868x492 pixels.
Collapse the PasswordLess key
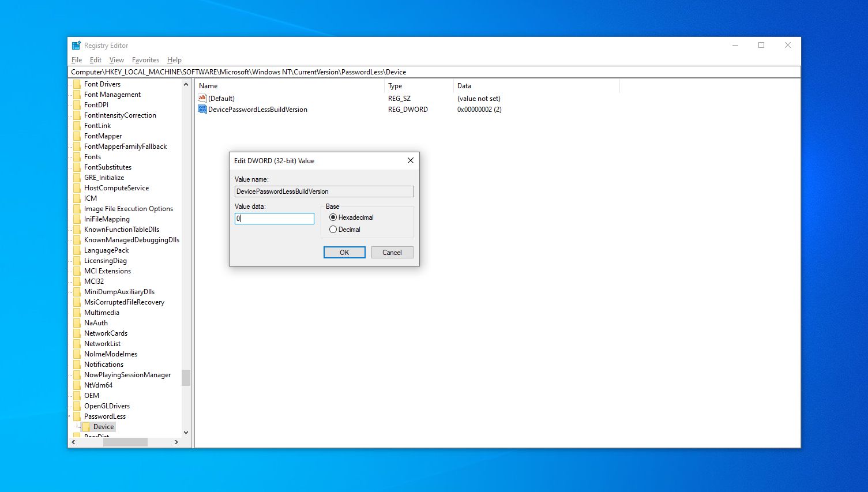click(70, 416)
